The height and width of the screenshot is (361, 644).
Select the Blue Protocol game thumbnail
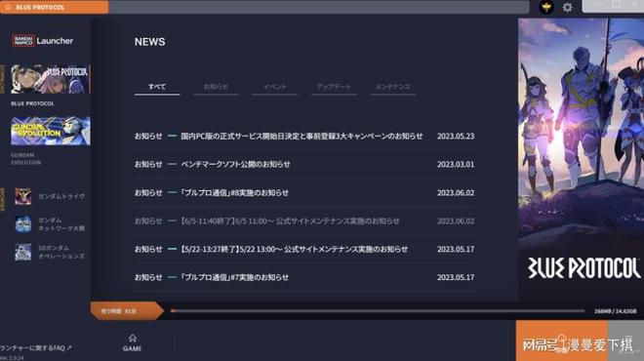(51, 79)
